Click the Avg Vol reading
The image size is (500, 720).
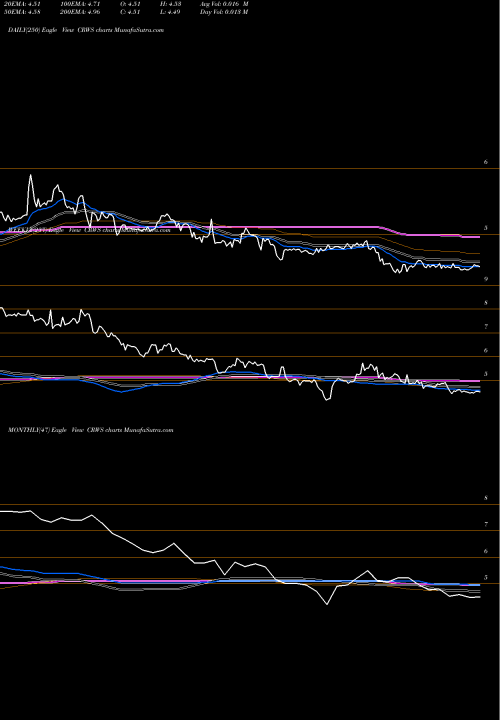point(224,4)
